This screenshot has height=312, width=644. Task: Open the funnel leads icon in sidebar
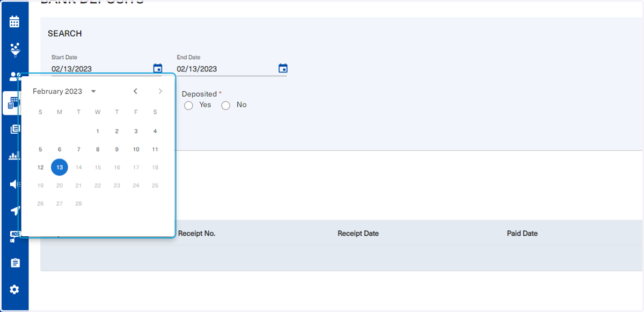[14, 50]
